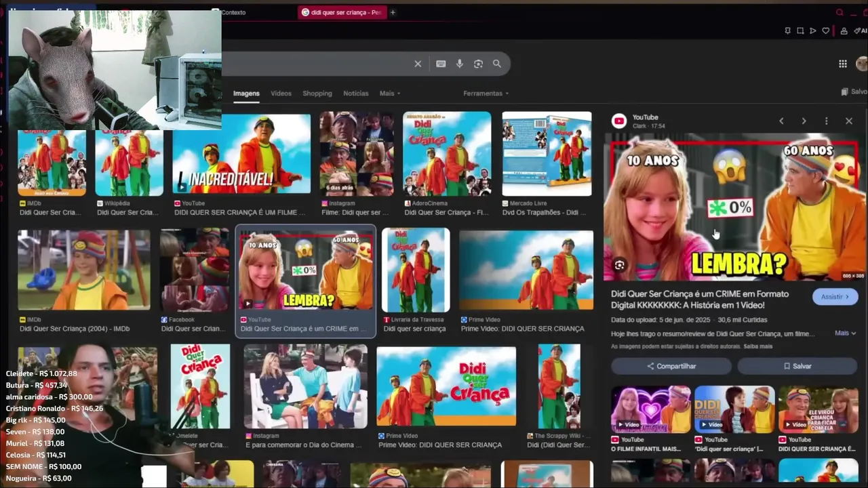
Task: Click the Compartilhar share button
Action: 671,366
